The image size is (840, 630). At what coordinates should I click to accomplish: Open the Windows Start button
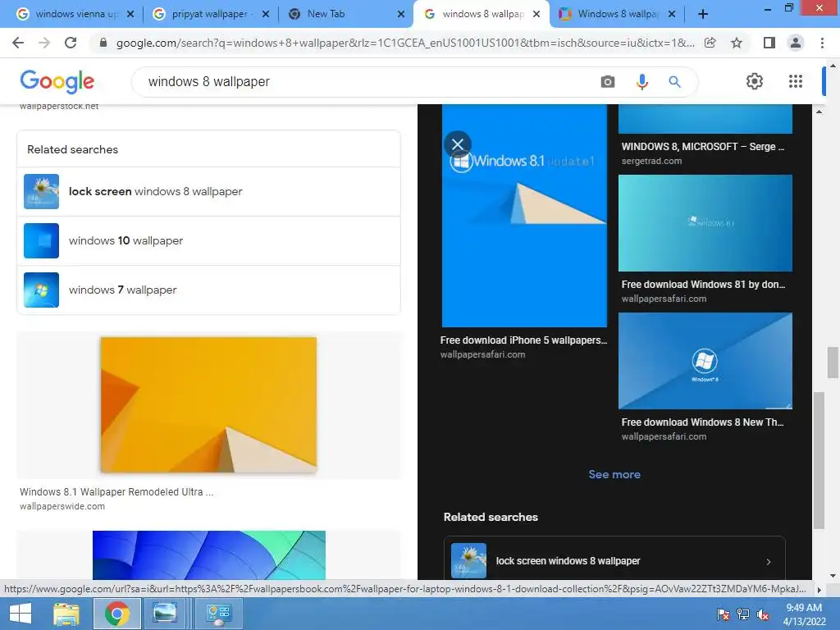pyautogui.click(x=21, y=614)
